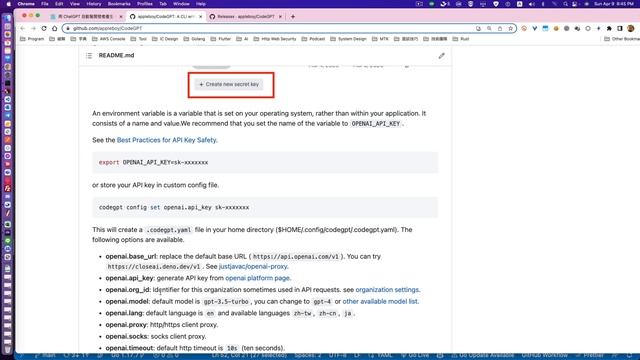640x360 pixels.
Task: Click the README.md header title
Action: point(116,56)
